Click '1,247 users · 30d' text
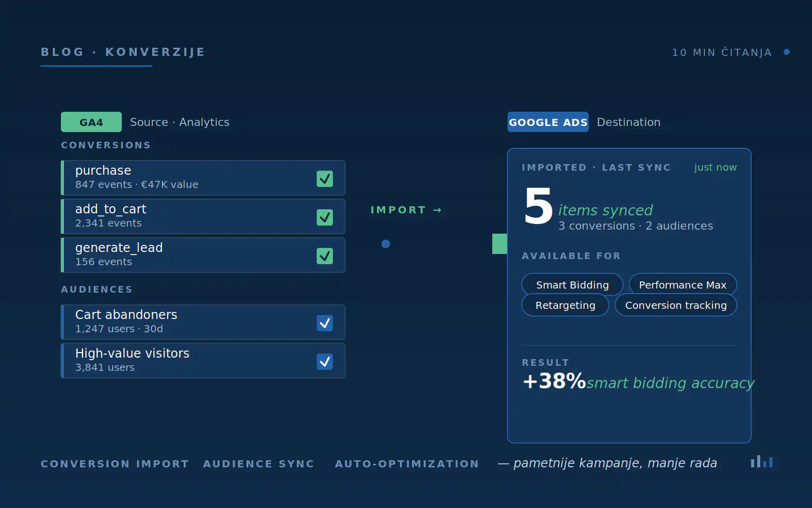Viewport: 812px width, 508px height. pos(119,329)
